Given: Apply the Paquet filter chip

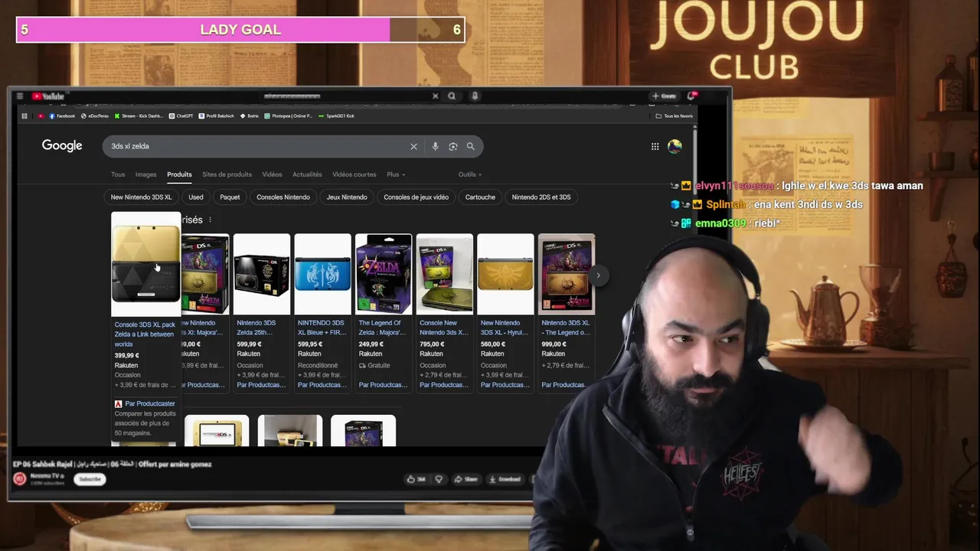Looking at the screenshot, I should coord(230,197).
